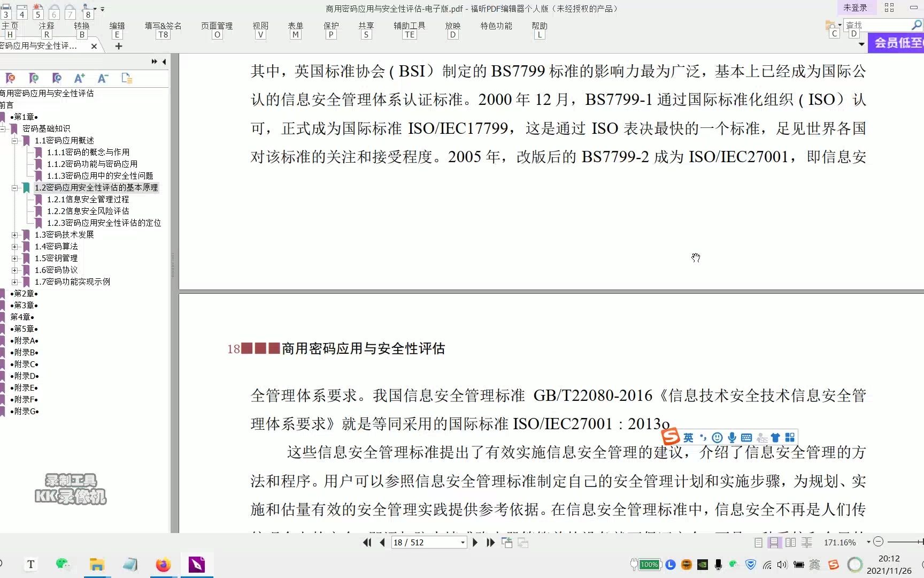This screenshot has height=578, width=924.
Task: Select the •第2章• bookmark
Action: coord(24,293)
